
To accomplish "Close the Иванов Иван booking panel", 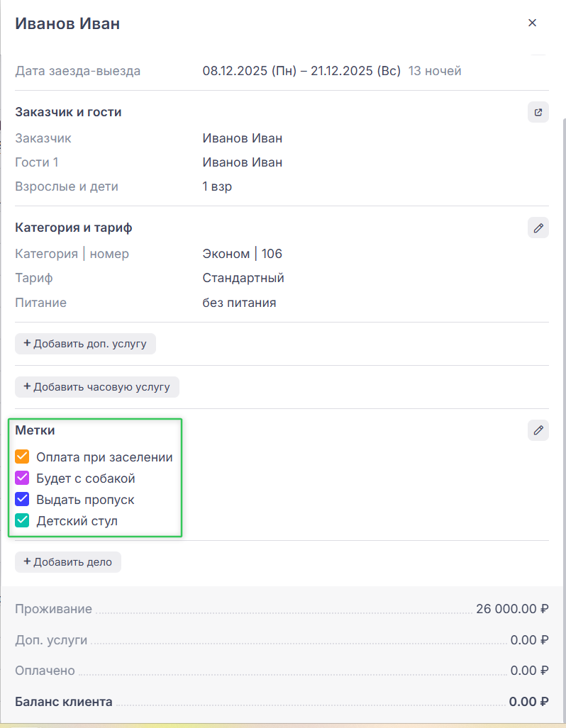I will click(x=532, y=23).
